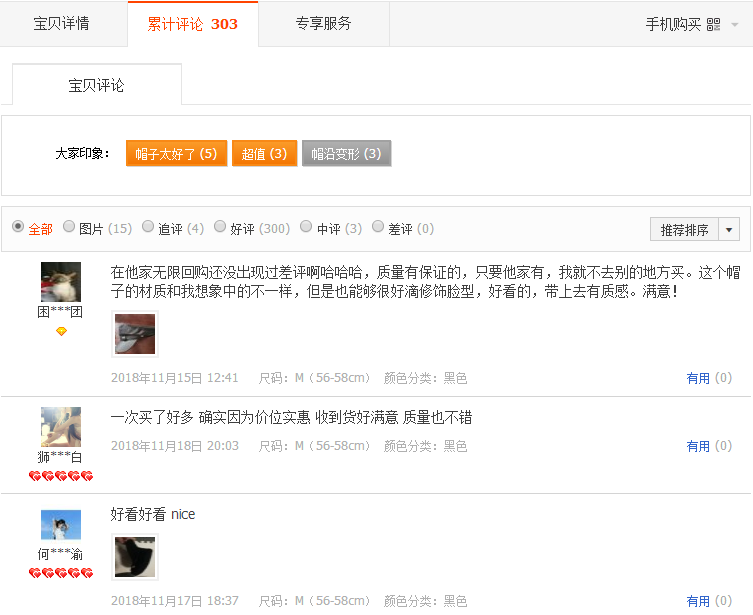Screen dimensions: 753x615
Task: Open avatar of reviewer 何***渝
Action: (x=61, y=524)
